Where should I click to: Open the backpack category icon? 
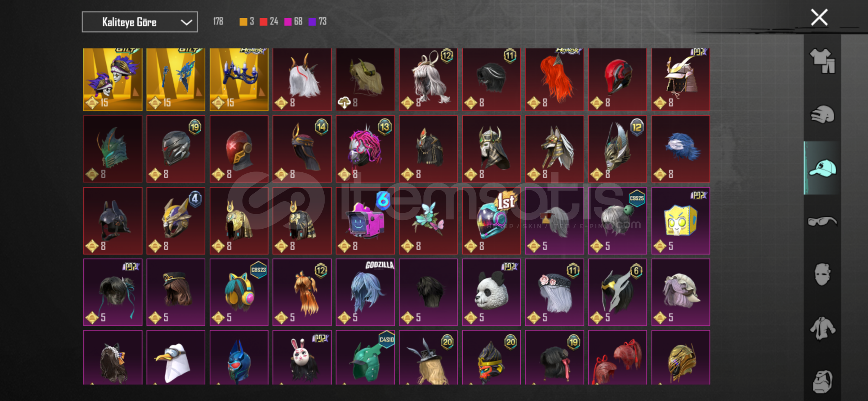pyautogui.click(x=822, y=381)
